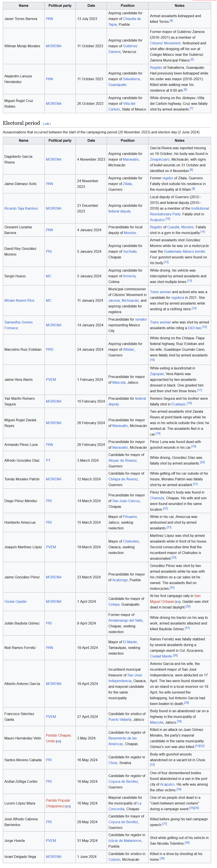Follow the Chamula link

tap(157, 498)
